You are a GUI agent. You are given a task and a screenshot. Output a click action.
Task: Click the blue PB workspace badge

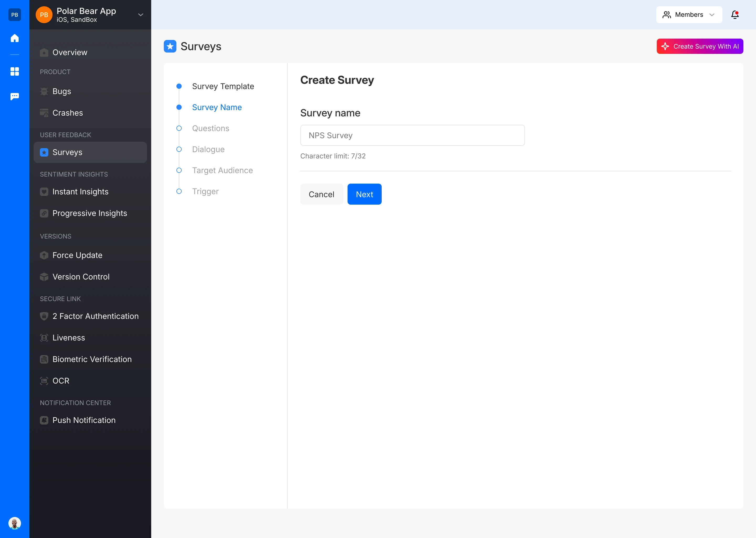pos(14,14)
